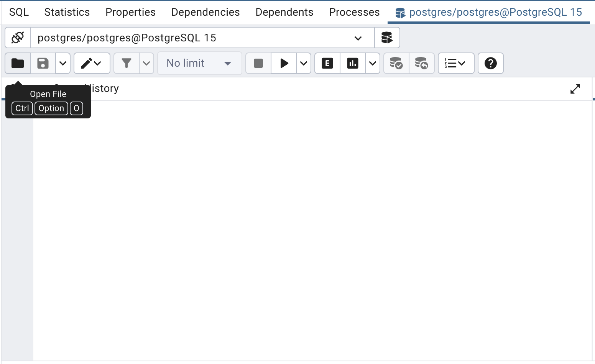Open the No limit rows dropdown
The image size is (595, 364).
(x=199, y=63)
